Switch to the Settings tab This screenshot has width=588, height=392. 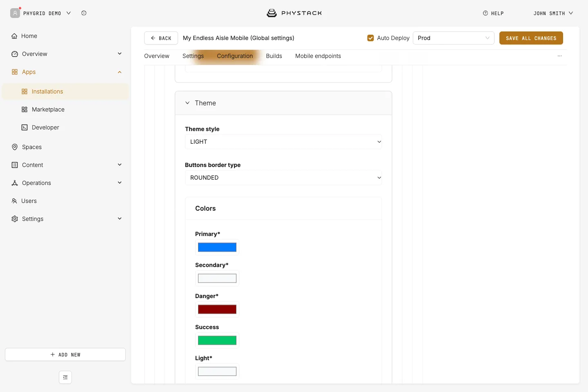[x=193, y=56]
